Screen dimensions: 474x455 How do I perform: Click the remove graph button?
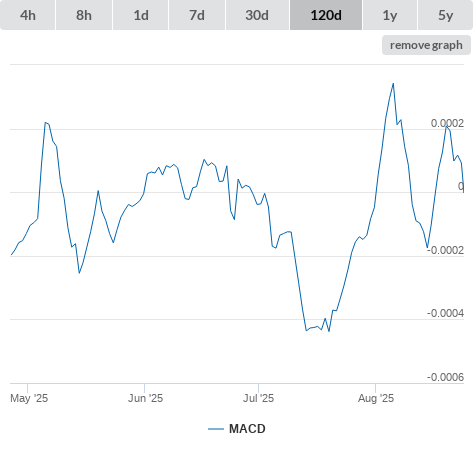tap(426, 45)
